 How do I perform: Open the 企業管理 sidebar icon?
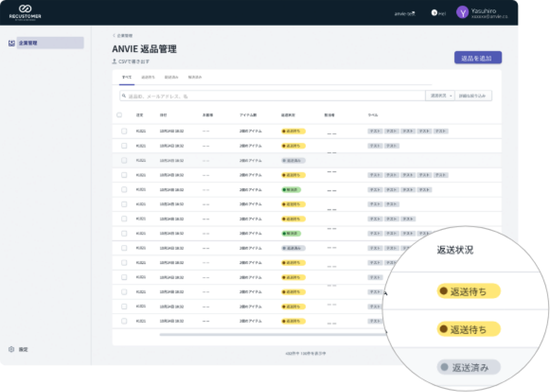click(12, 43)
